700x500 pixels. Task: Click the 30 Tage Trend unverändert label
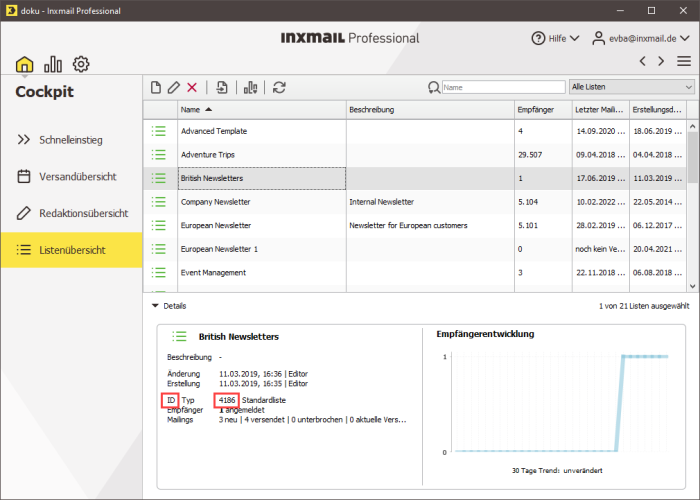557,471
